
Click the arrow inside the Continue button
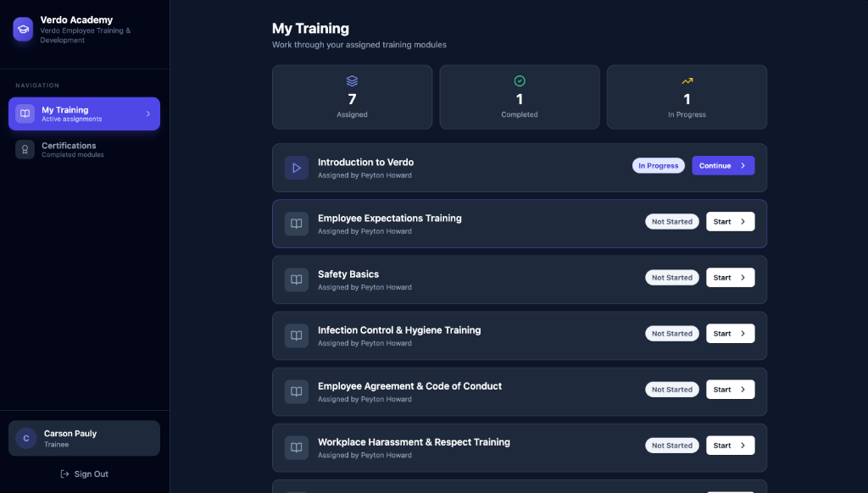743,165
